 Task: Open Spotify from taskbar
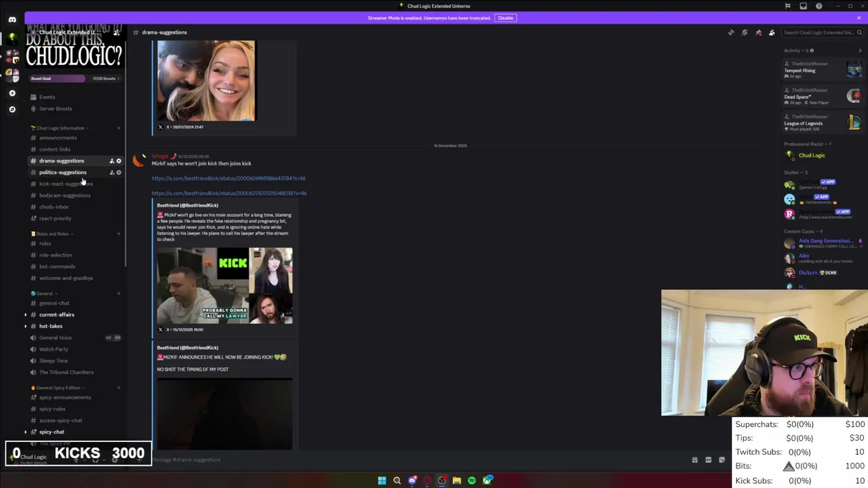point(471,481)
